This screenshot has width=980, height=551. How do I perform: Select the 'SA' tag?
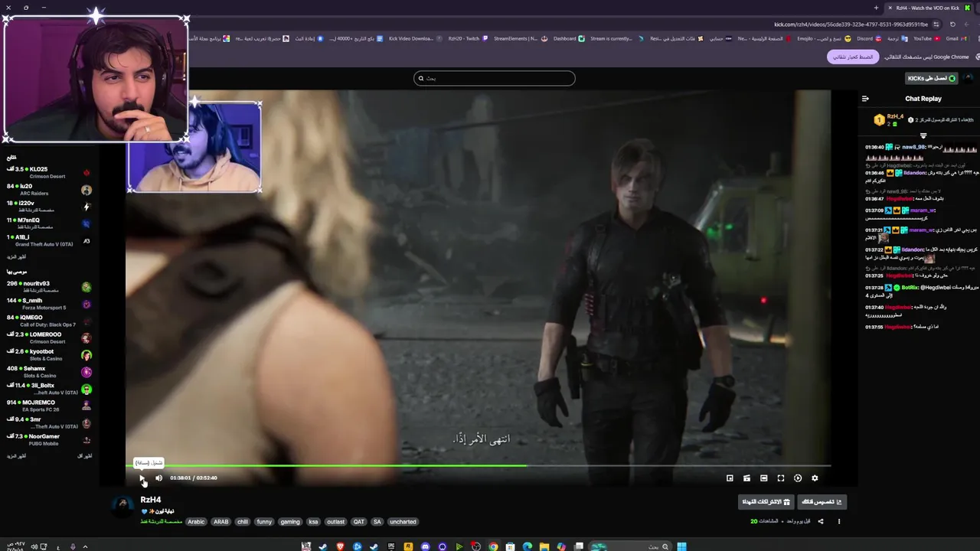click(x=377, y=522)
